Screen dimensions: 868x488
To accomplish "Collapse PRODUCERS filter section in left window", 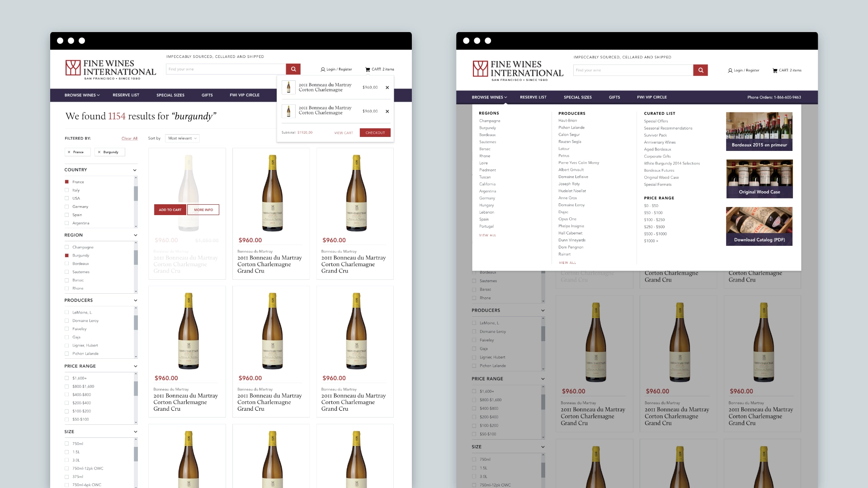I will [x=135, y=300].
